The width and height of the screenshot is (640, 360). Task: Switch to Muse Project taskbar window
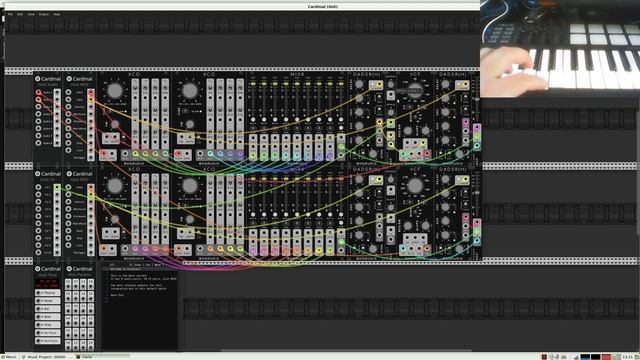pos(46,357)
